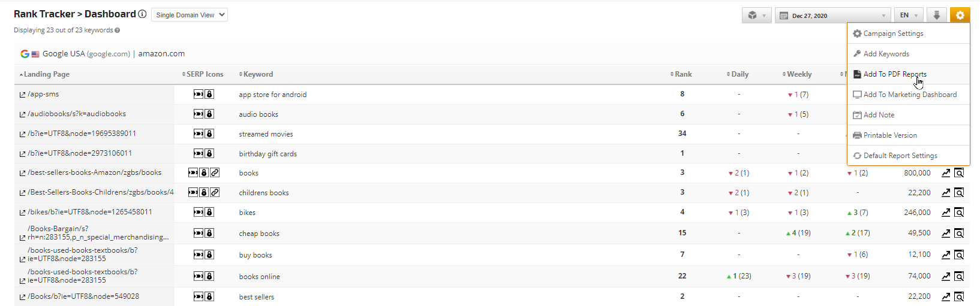Image resolution: width=980 pixels, height=306 pixels.
Task: Sort by the Keyword column header
Action: [258, 74]
